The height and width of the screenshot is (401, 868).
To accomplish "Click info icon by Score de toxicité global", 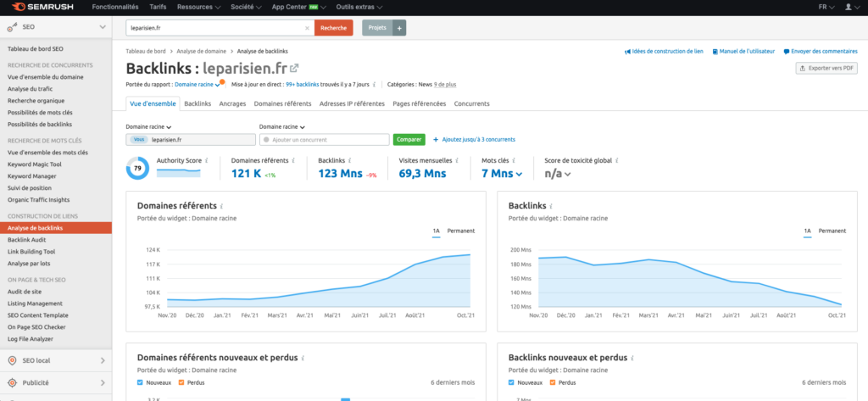I will pos(617,160).
